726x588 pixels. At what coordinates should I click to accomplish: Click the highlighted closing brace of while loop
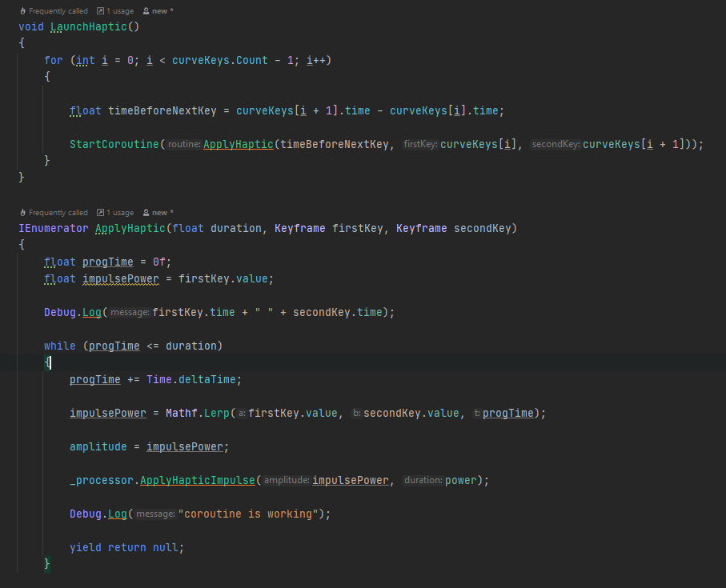pos(46,564)
